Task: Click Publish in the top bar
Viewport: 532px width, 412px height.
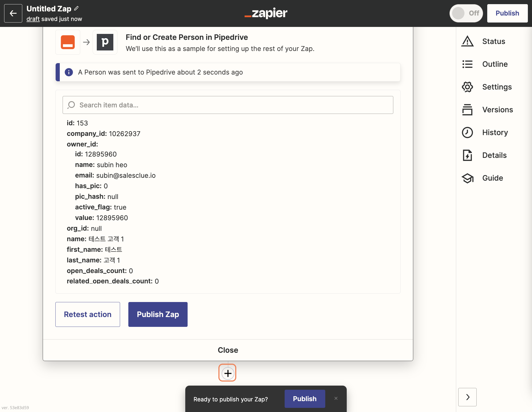Action: tap(507, 13)
